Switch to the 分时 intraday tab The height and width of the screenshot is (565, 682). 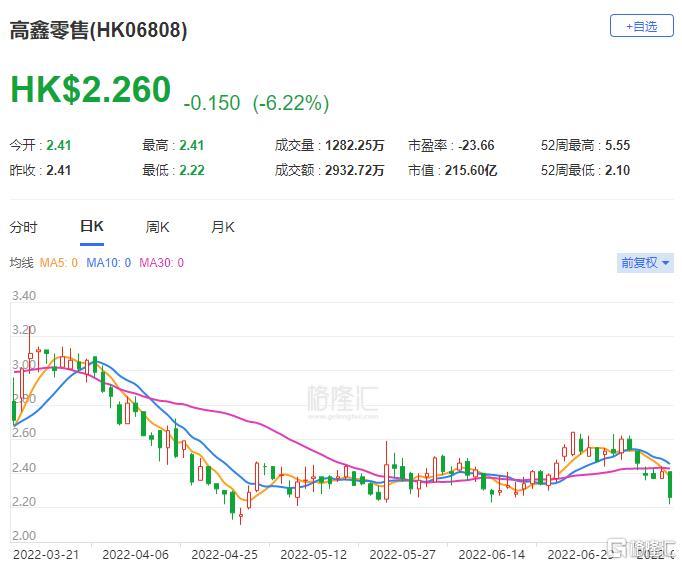[x=23, y=227]
